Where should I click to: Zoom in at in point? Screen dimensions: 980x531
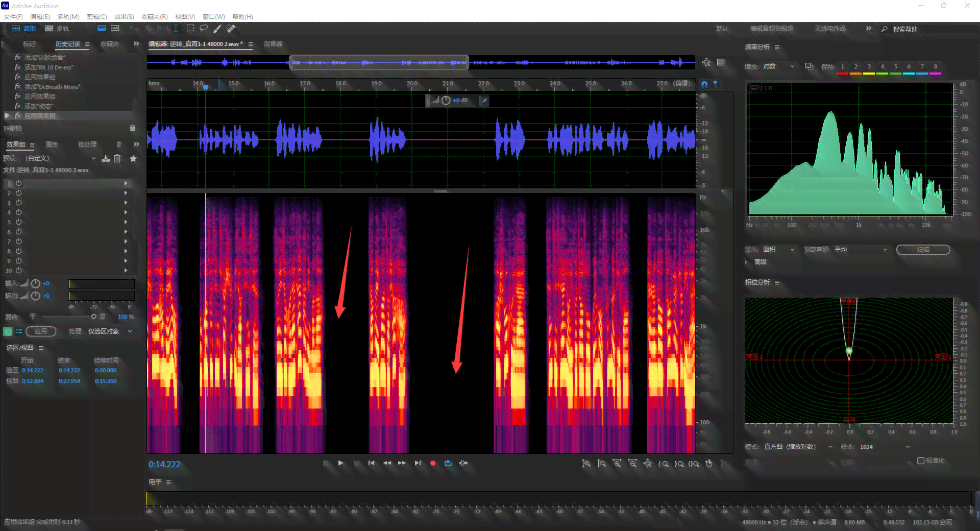coord(664,464)
